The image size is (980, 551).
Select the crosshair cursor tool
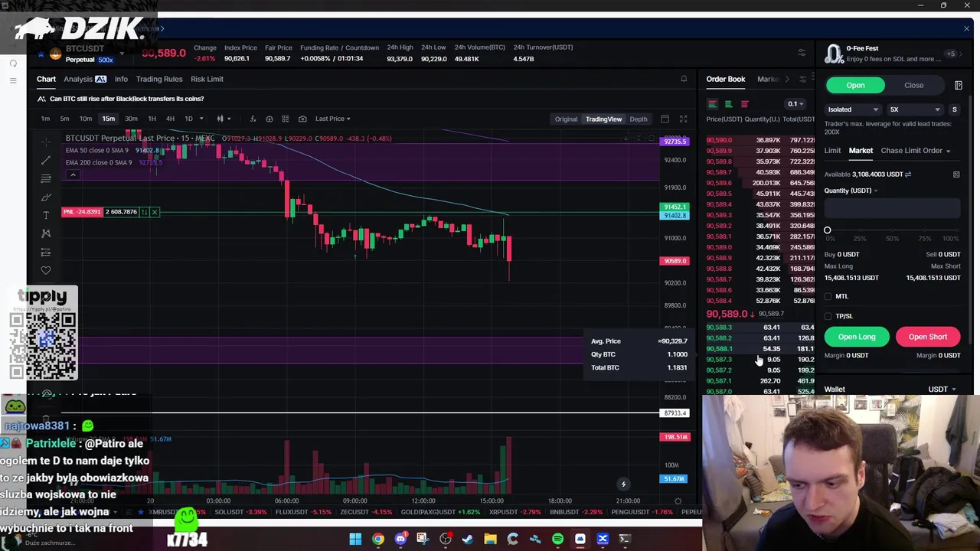(x=46, y=142)
